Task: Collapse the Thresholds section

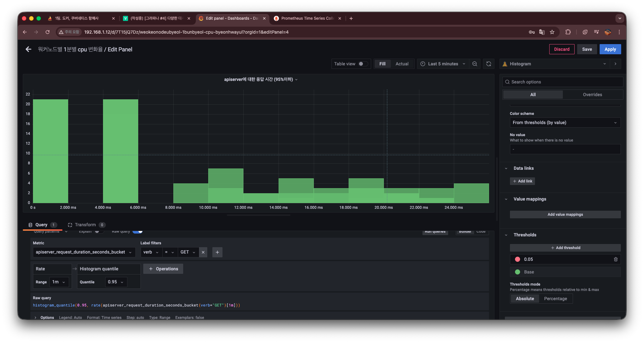Action: tap(506, 235)
